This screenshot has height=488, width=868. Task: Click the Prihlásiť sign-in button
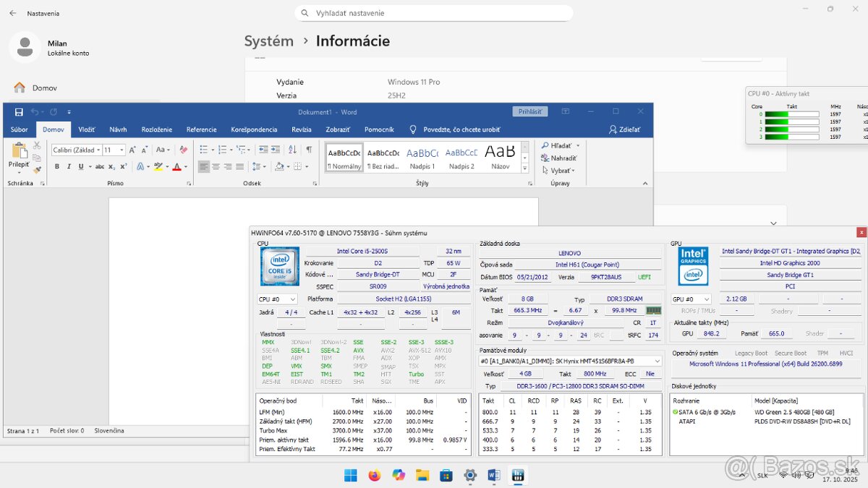530,111
